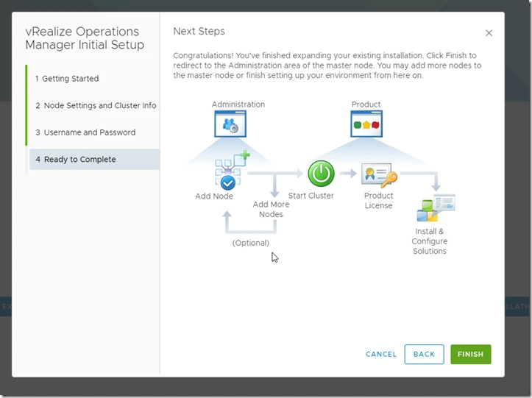This screenshot has width=532, height=398.
Task: Go back with the BACK button
Action: click(x=424, y=355)
